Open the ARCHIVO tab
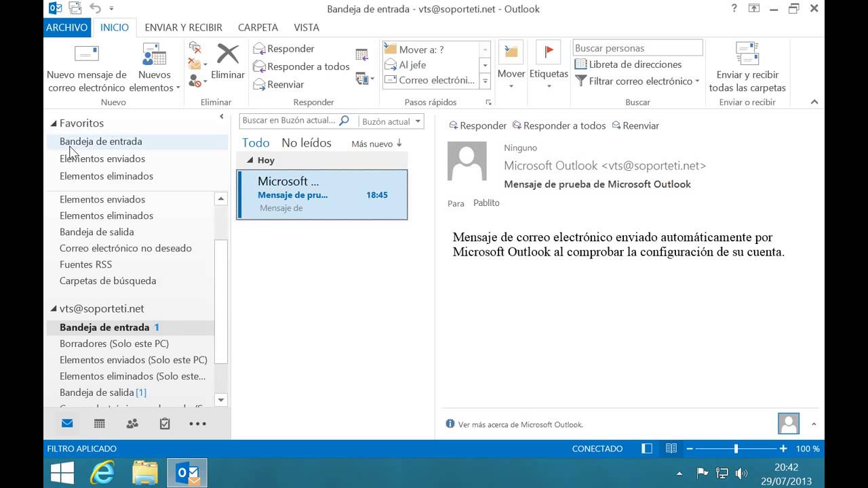Viewport: 868px width, 488px height. (66, 28)
